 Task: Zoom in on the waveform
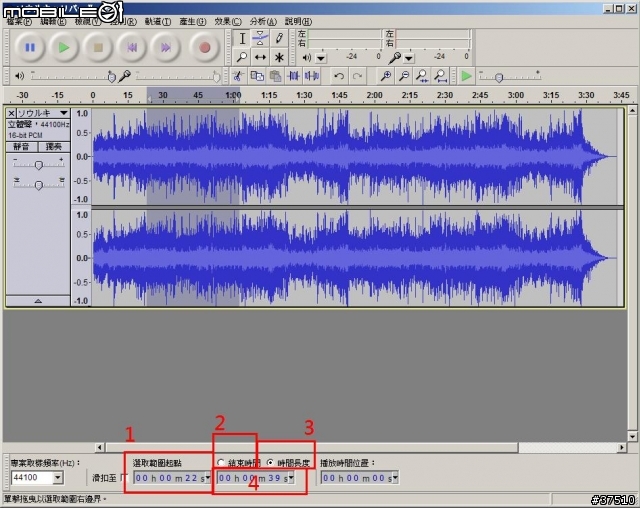[385, 76]
